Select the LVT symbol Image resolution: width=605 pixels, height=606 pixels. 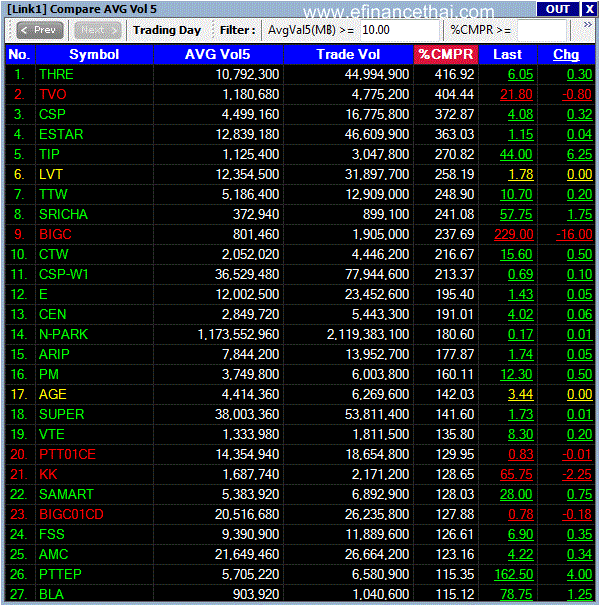pos(51,174)
